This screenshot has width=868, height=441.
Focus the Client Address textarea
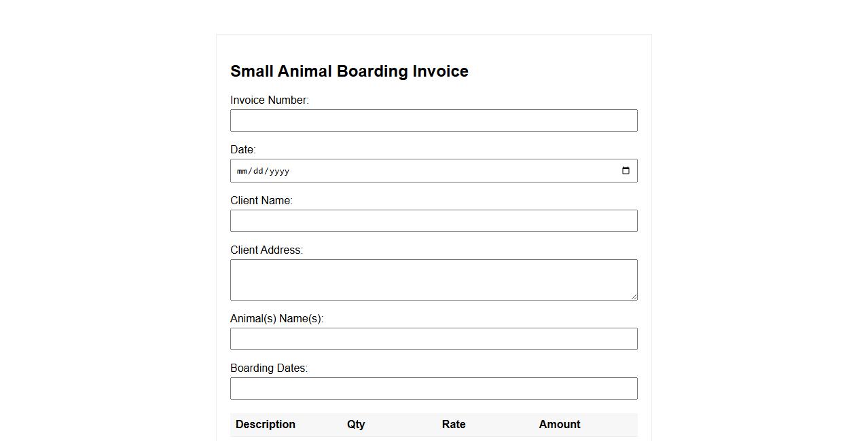coord(433,280)
